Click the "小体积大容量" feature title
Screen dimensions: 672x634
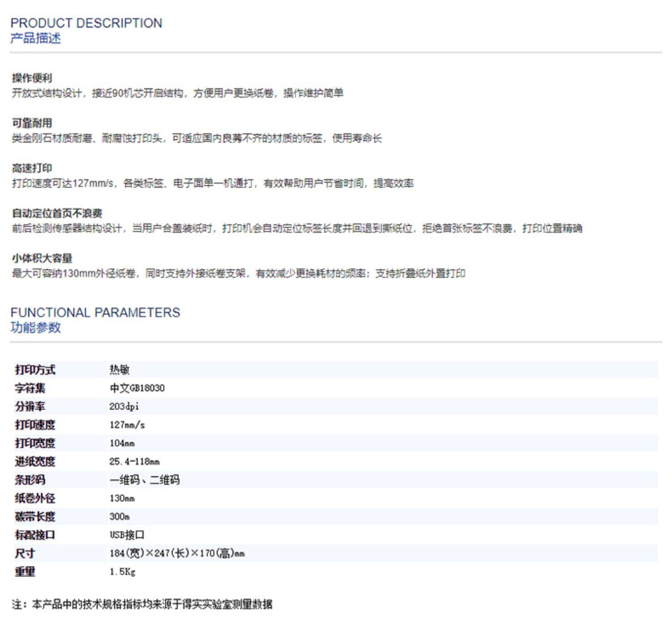pos(42,258)
